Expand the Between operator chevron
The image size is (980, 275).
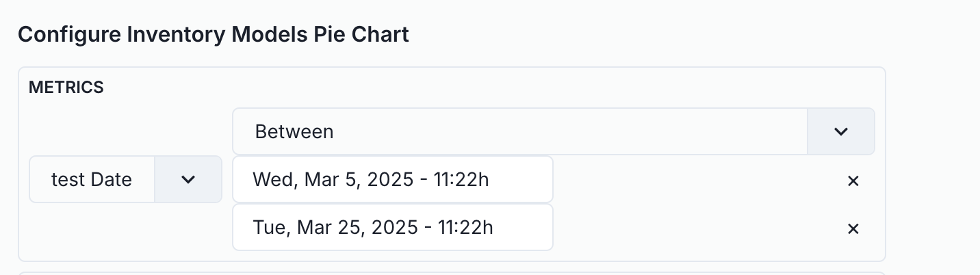[841, 131]
